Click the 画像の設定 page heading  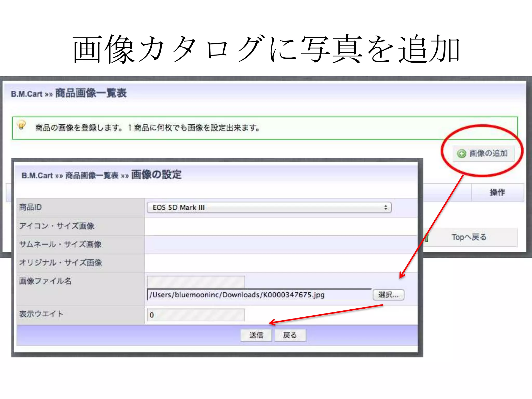(x=156, y=175)
